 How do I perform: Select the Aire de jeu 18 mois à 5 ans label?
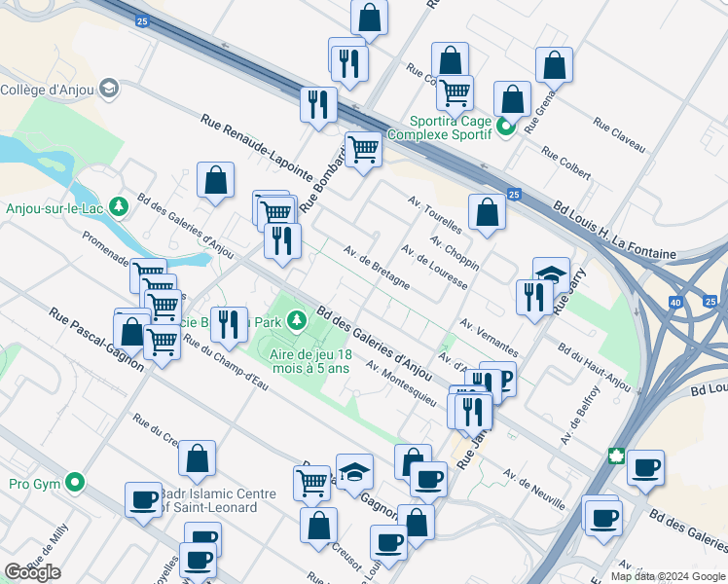[x=311, y=361]
